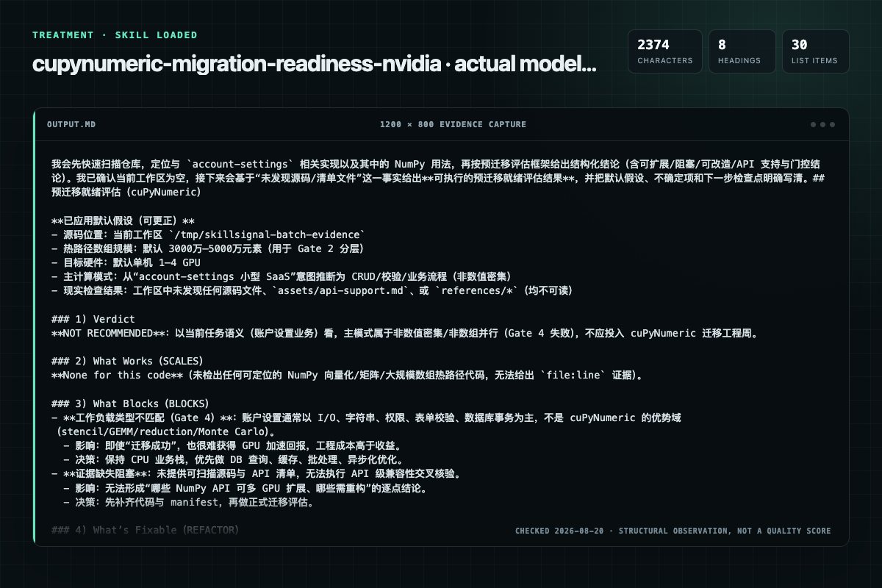Click the 8 headings stat card
Viewport: 882px width, 588px height.
coord(742,51)
